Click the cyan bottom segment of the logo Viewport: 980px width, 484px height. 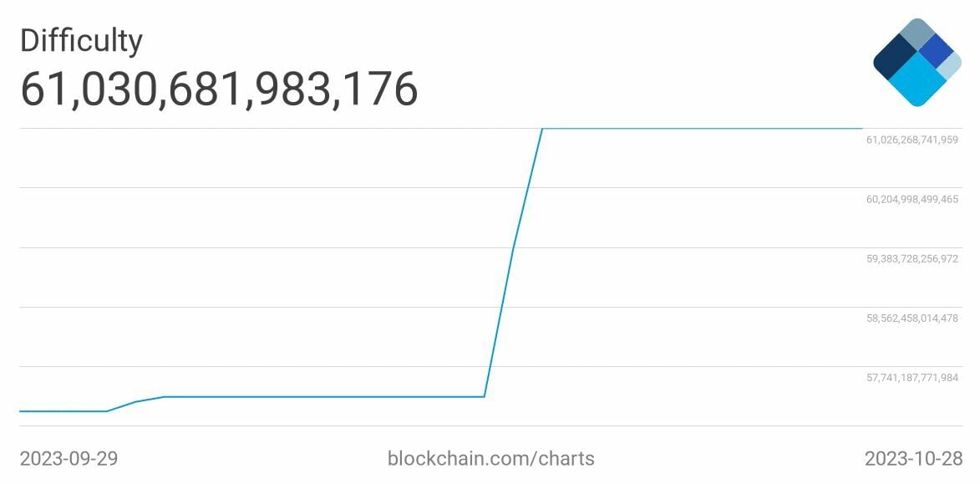917,82
